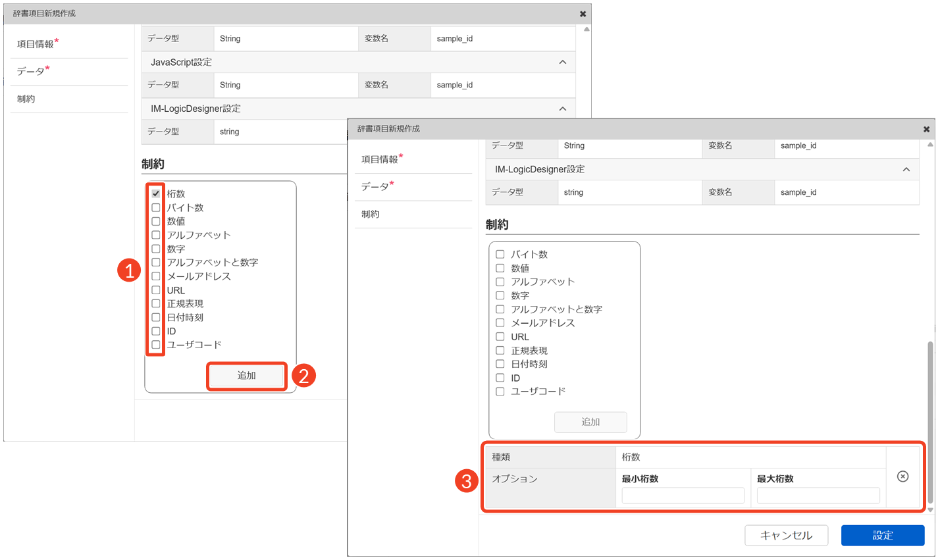938x560 pixels.
Task: Enable the ユーザコード checkbox in the front dialog
Action: click(x=500, y=392)
